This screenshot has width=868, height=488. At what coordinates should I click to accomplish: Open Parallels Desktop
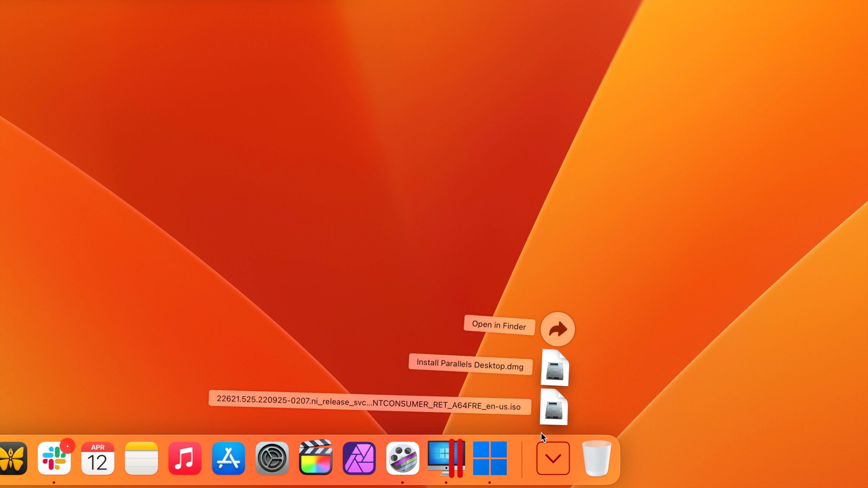pos(446,458)
